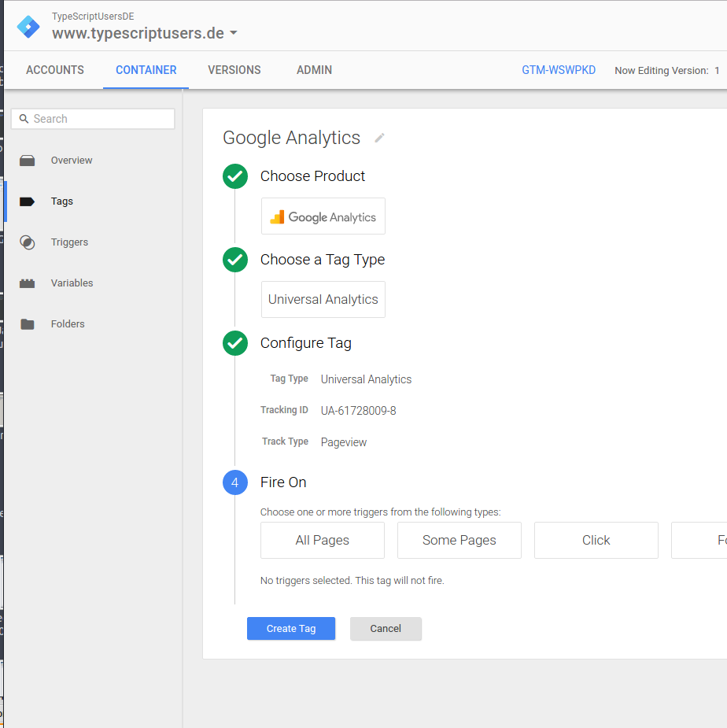
Task: Click the Google Analytics product card
Action: 323,216
